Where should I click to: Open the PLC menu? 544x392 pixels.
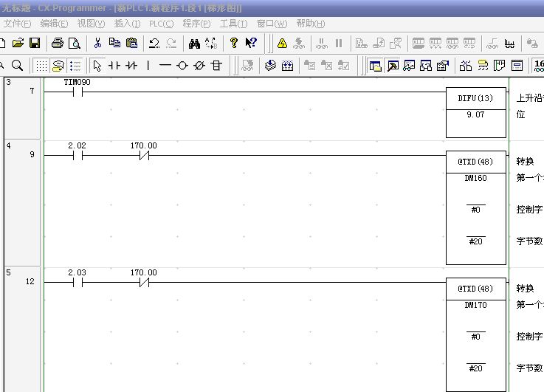[x=161, y=24]
